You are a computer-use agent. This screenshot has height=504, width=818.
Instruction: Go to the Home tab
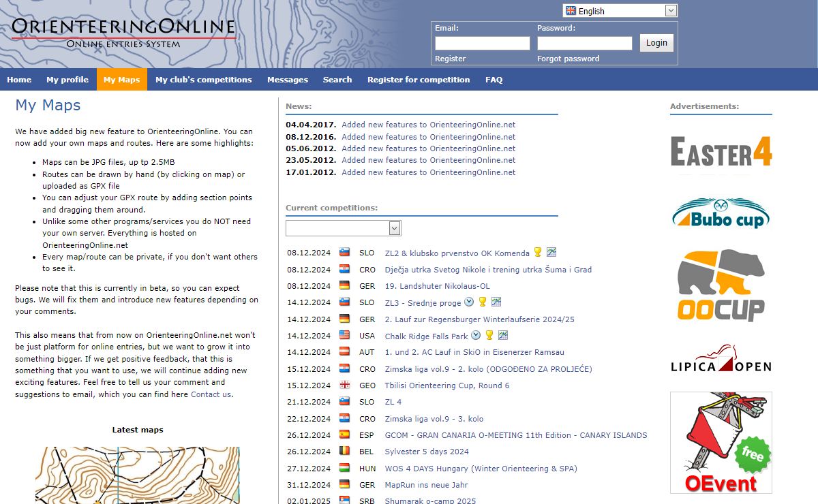pos(19,80)
